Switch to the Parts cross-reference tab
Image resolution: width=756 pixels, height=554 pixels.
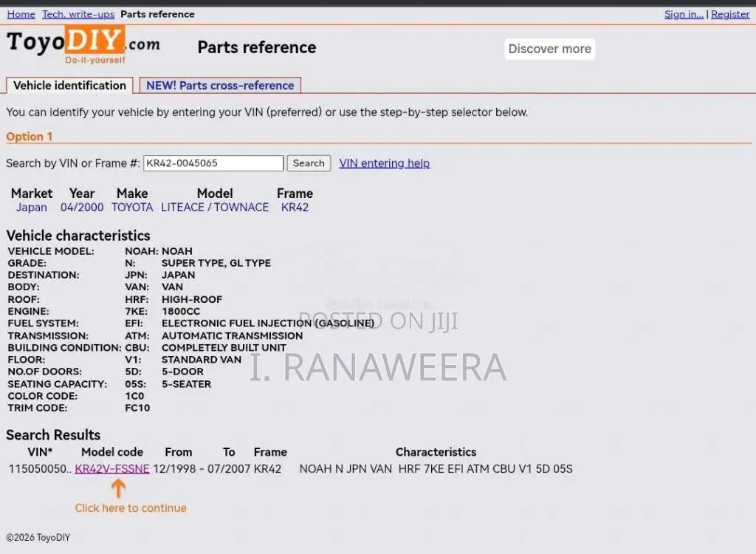[x=220, y=86]
